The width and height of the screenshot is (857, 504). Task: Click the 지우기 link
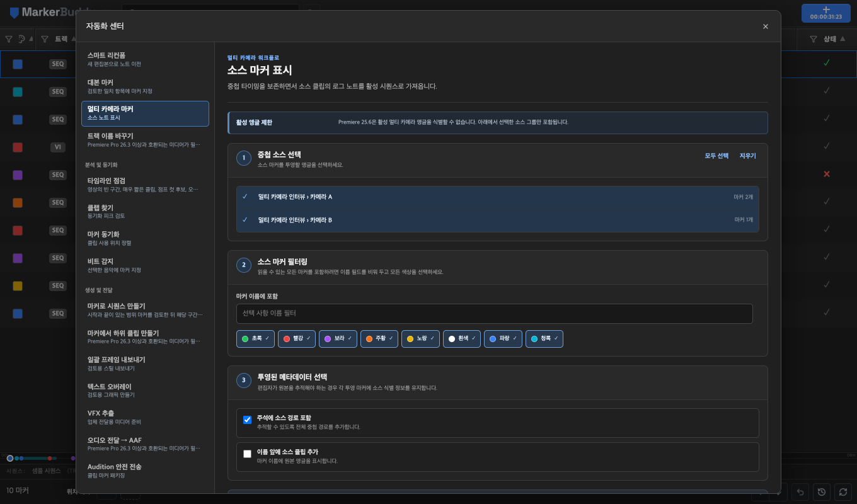click(747, 156)
